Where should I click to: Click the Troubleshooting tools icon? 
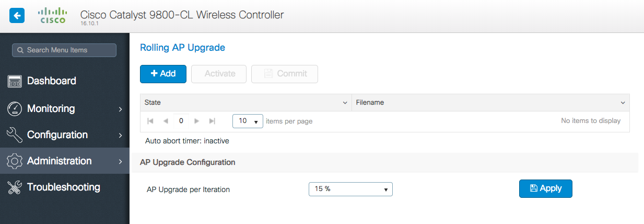click(x=14, y=187)
